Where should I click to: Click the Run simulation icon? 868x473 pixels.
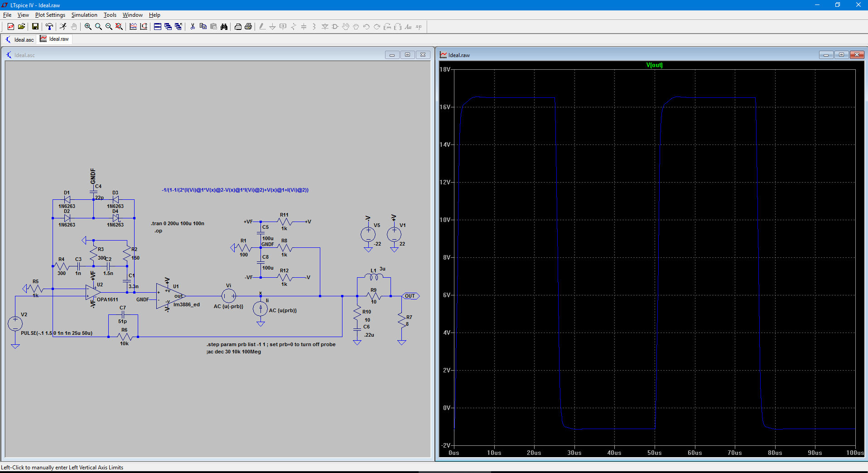63,27
